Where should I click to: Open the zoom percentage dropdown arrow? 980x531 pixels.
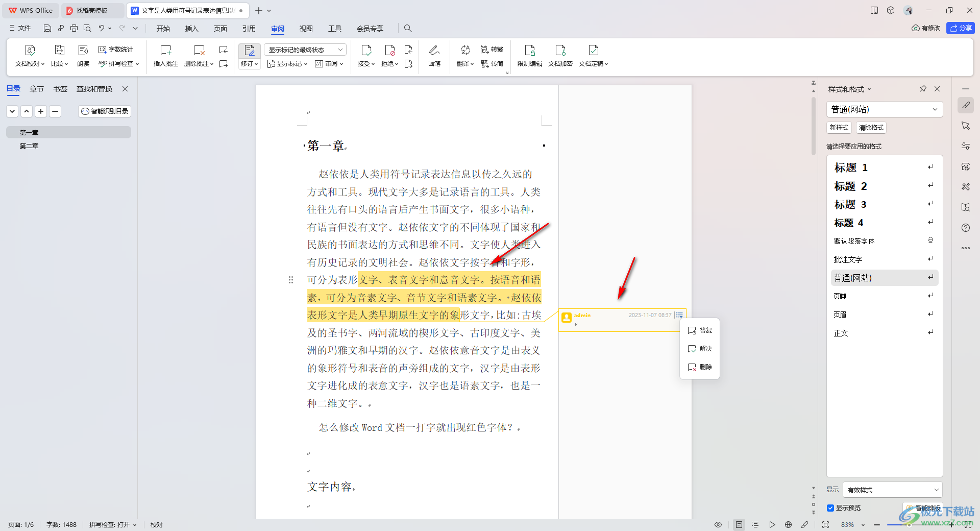(x=863, y=525)
